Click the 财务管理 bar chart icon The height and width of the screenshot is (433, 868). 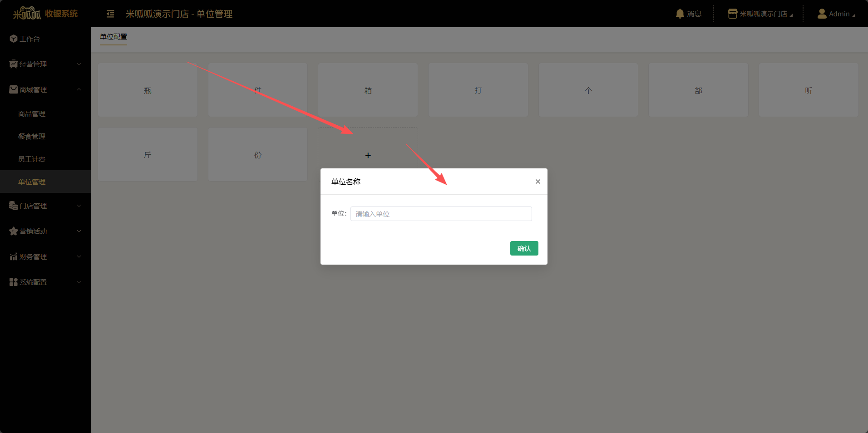coord(13,257)
